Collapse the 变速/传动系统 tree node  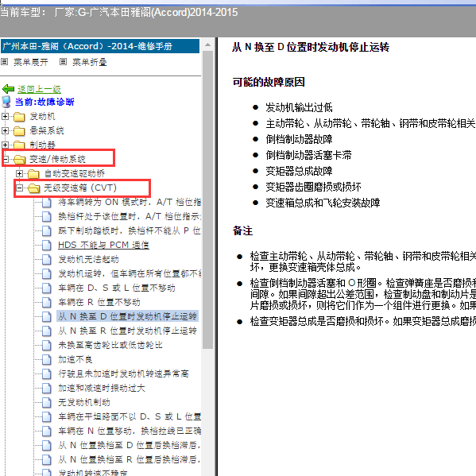click(x=6, y=159)
